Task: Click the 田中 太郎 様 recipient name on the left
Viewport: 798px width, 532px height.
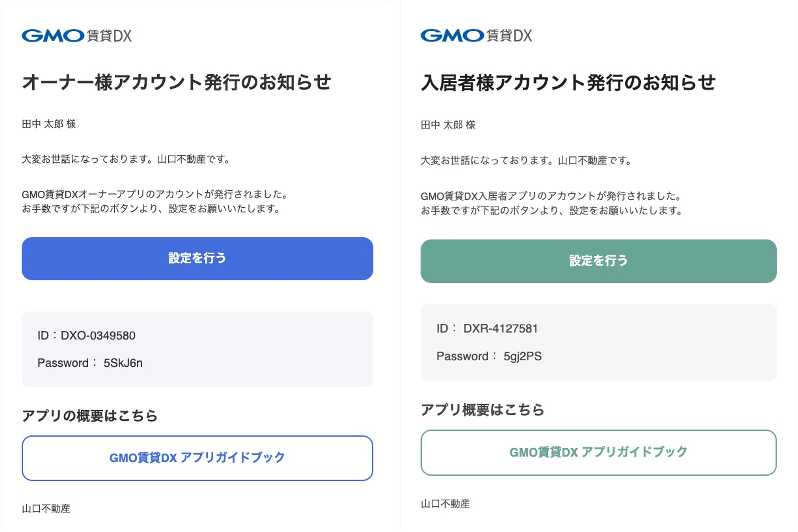Action: 49,125
